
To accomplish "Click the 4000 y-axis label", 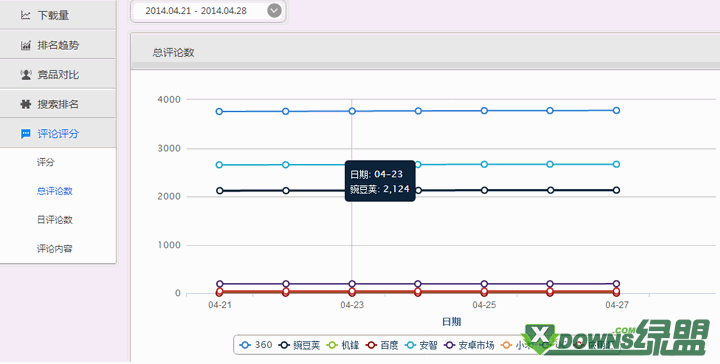I will (x=169, y=99).
